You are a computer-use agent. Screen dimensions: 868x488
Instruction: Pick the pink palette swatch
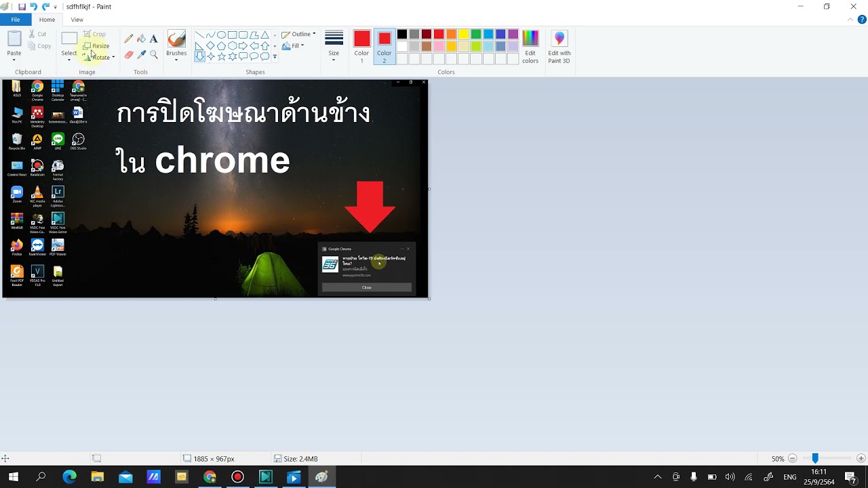439,46
